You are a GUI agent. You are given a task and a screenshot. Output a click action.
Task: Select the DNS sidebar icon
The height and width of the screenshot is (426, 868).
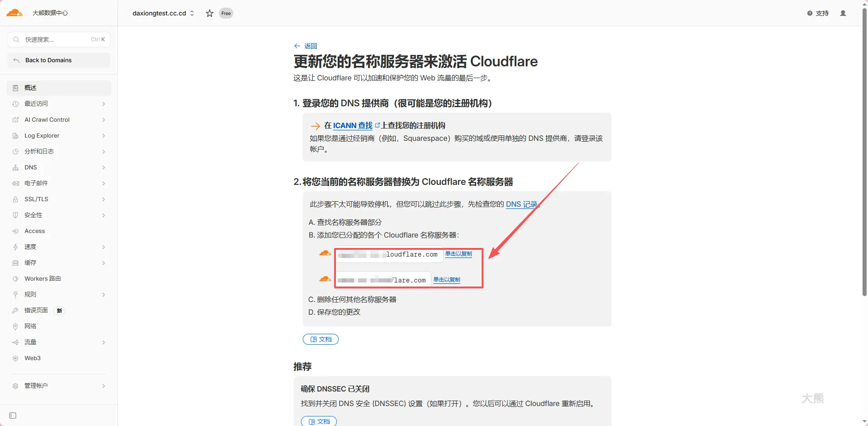click(x=15, y=167)
